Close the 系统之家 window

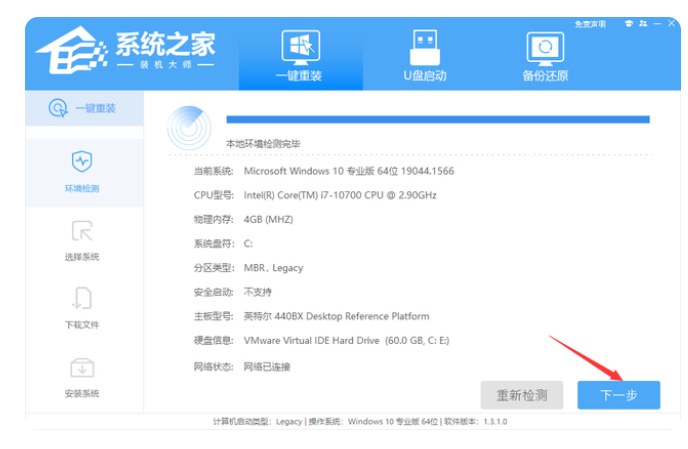coord(671,23)
